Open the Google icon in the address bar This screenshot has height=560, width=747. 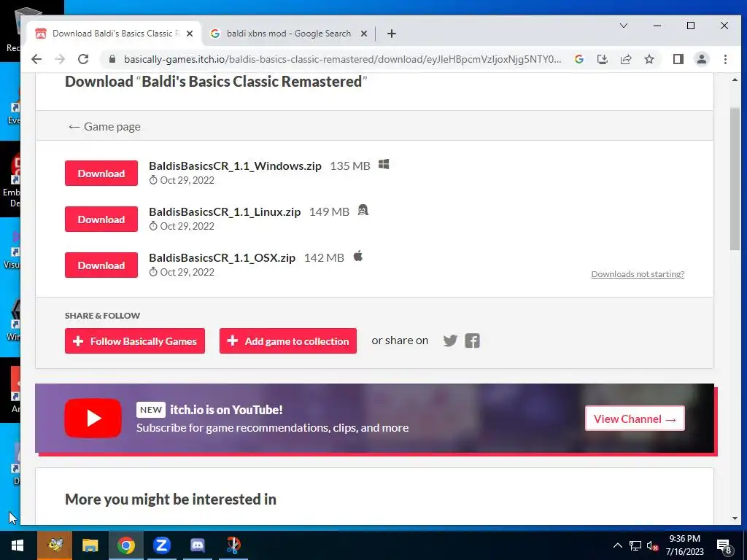click(x=578, y=59)
